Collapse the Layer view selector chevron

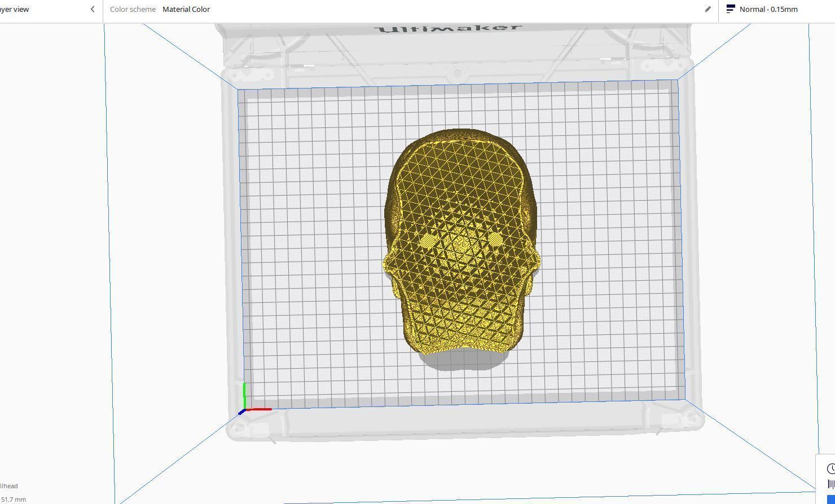tap(93, 10)
